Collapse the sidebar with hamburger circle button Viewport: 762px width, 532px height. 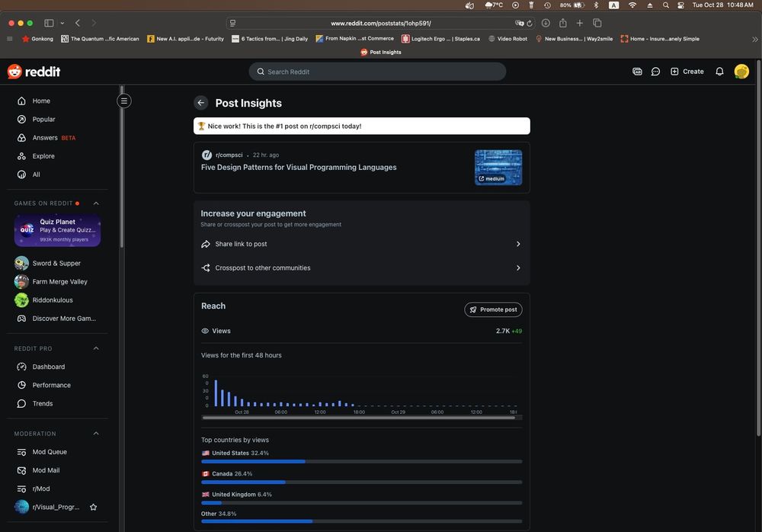click(x=124, y=101)
